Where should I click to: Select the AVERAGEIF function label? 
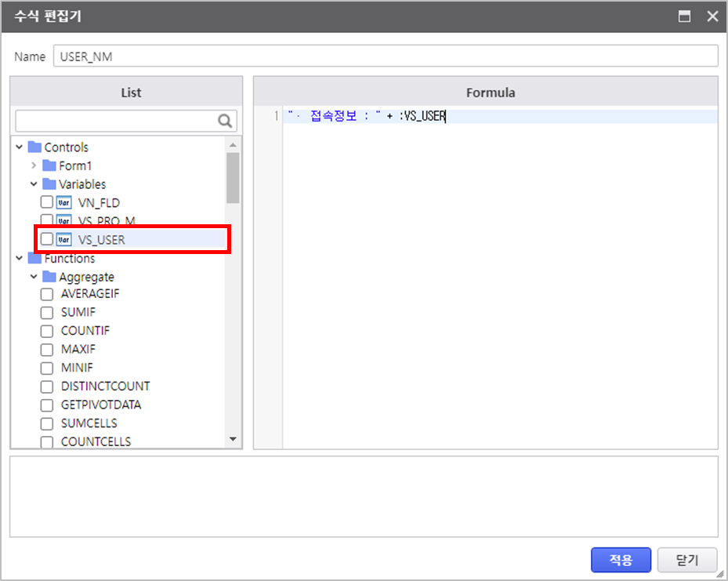click(x=90, y=293)
